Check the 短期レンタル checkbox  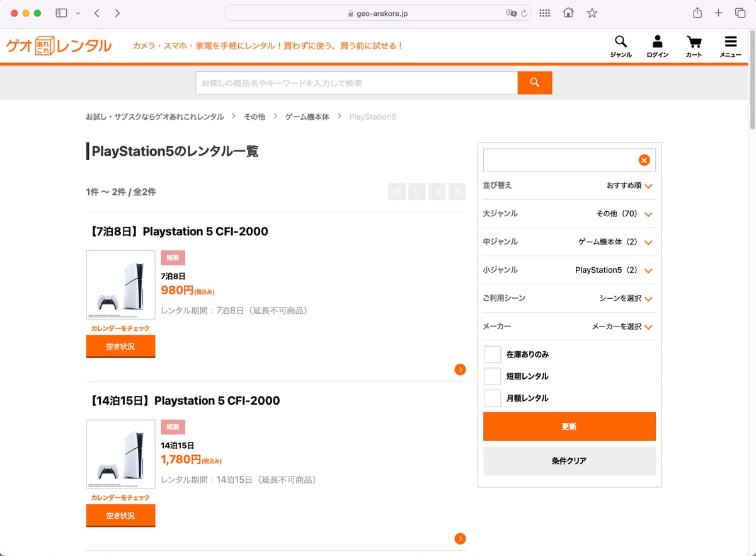pos(493,376)
